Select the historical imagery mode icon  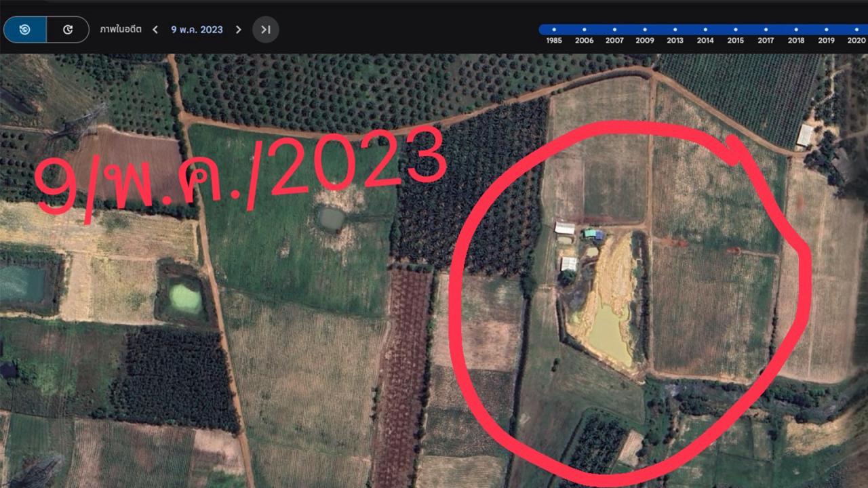(x=25, y=30)
